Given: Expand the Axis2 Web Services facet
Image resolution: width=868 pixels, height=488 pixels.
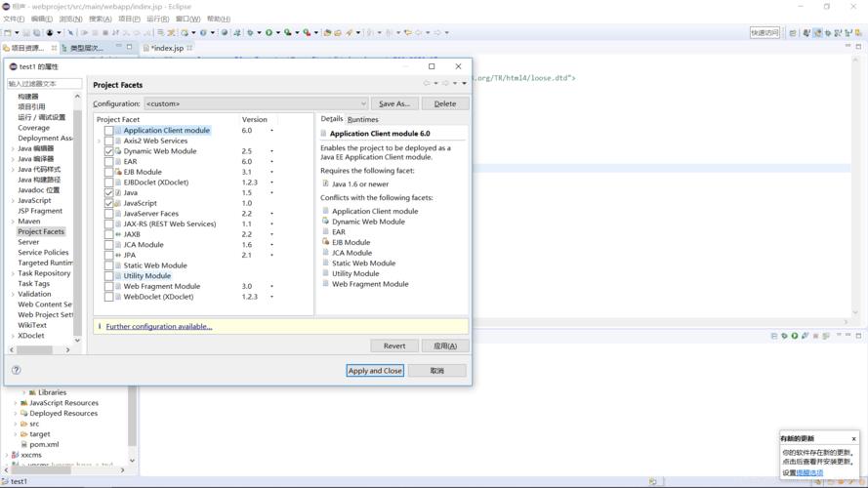Looking at the screenshot, I should (x=100, y=141).
